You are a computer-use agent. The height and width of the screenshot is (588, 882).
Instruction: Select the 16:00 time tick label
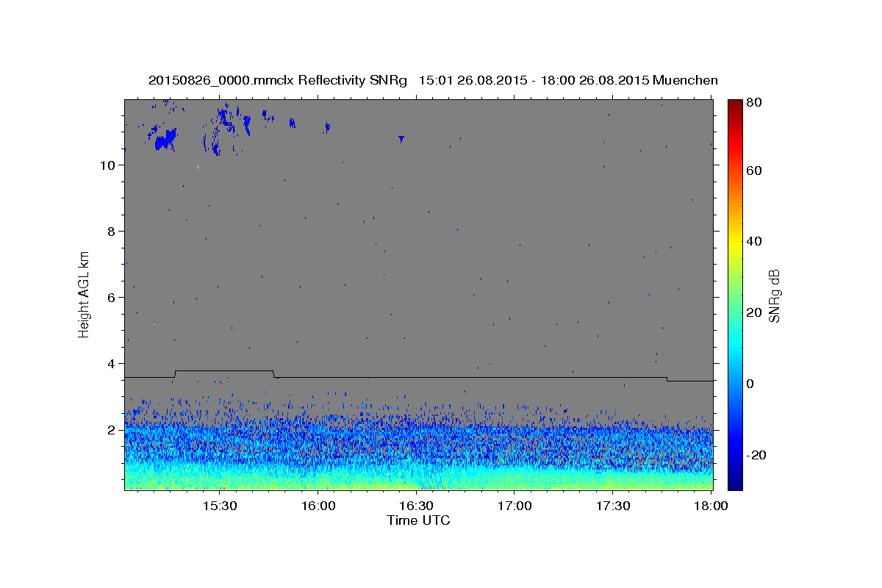point(318,506)
